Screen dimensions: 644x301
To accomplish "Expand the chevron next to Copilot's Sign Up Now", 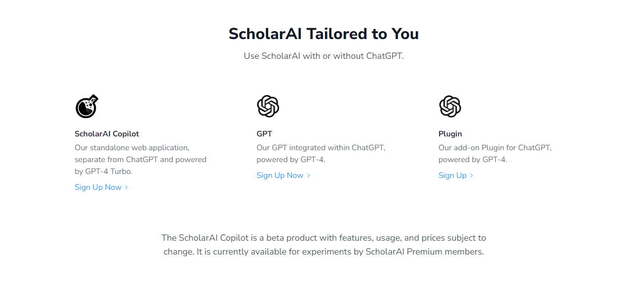I will [x=127, y=187].
